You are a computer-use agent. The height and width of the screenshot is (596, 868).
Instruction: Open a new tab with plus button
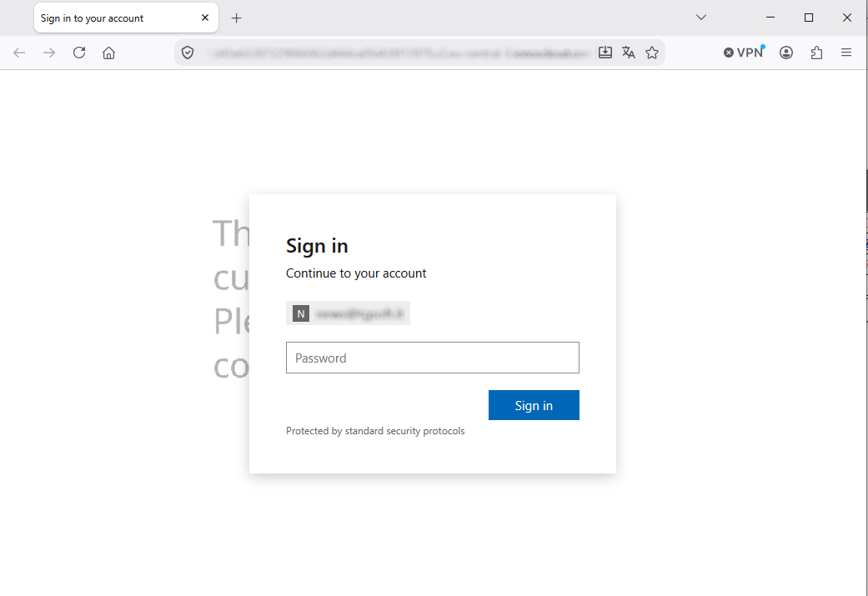click(236, 18)
